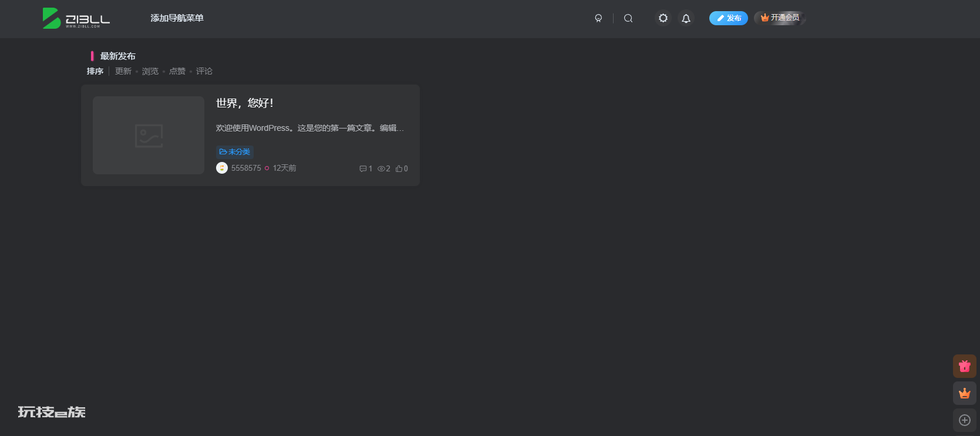This screenshot has width=980, height=436.
Task: Click the 最新发布 section heading
Action: 117,56
